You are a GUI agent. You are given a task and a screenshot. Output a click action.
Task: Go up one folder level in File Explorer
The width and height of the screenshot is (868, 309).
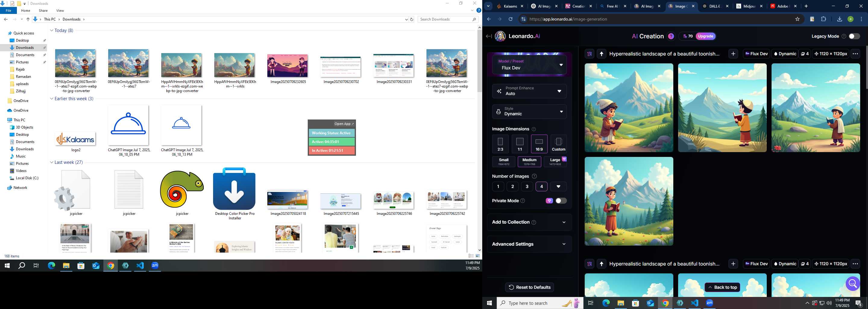(x=28, y=20)
